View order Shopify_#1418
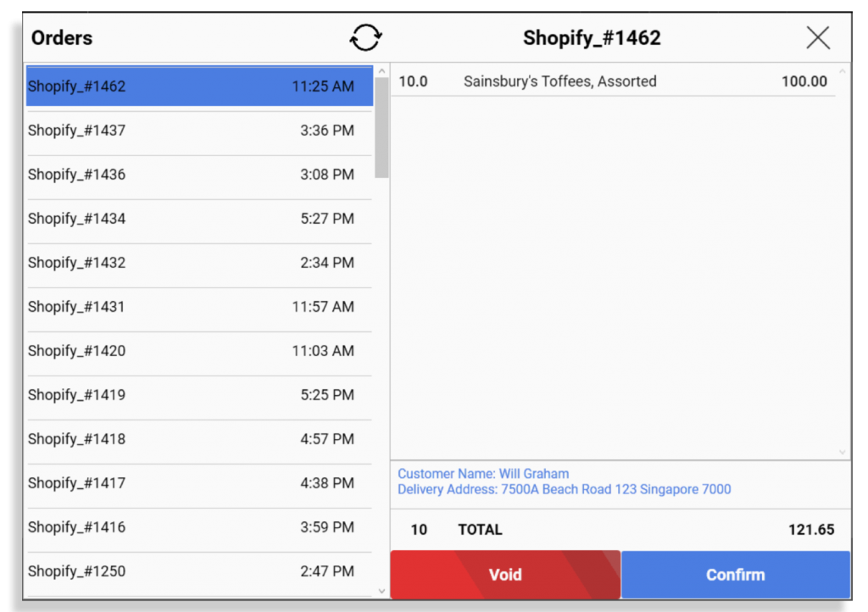 click(x=199, y=439)
